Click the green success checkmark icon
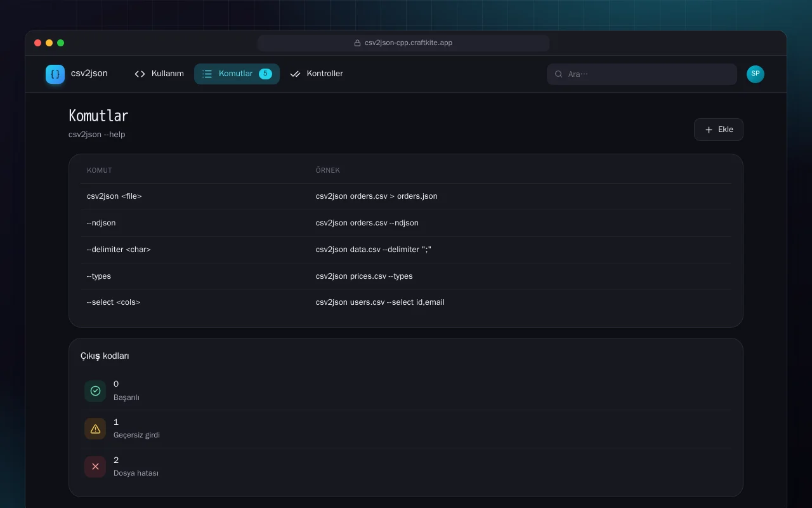812x508 pixels. tap(95, 391)
